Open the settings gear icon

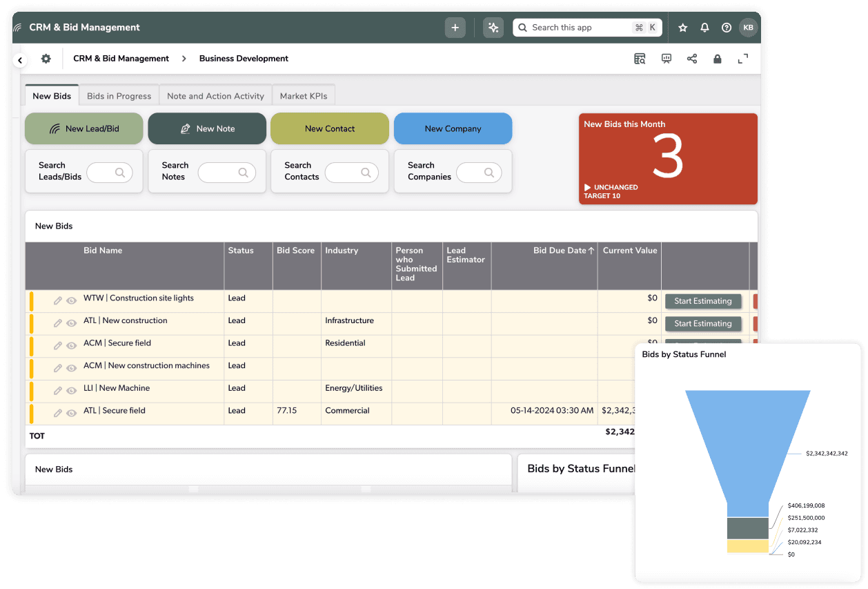click(x=46, y=59)
